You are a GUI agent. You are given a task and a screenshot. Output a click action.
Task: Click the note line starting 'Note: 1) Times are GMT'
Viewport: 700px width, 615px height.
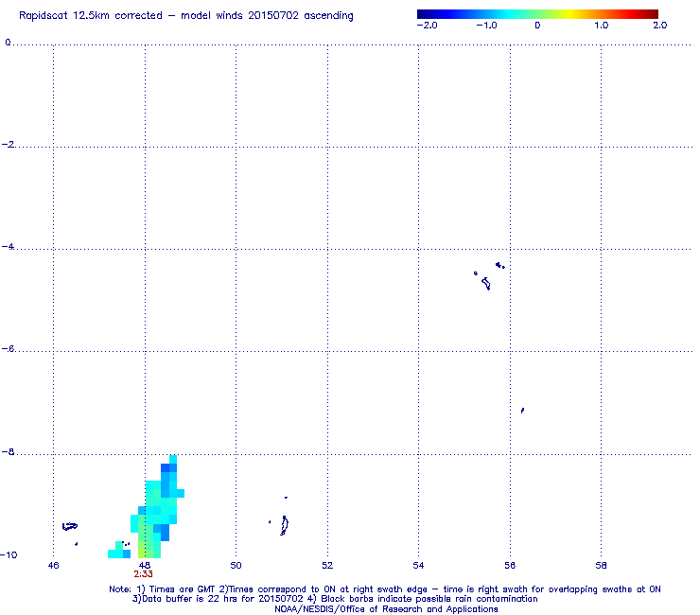click(x=385, y=589)
